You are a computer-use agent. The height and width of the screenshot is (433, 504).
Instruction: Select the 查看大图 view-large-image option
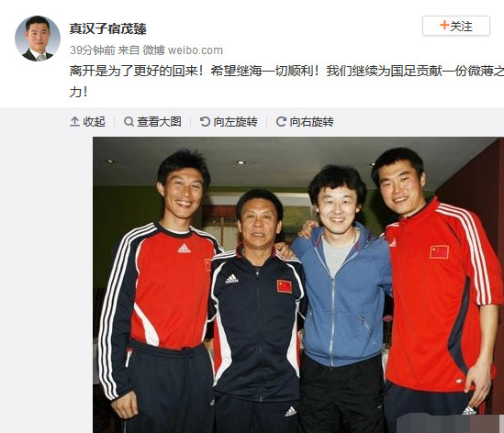pyautogui.click(x=159, y=122)
